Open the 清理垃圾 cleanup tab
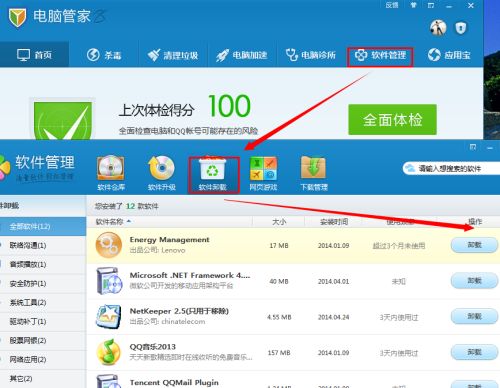This screenshot has width=500, height=388. tap(173, 55)
